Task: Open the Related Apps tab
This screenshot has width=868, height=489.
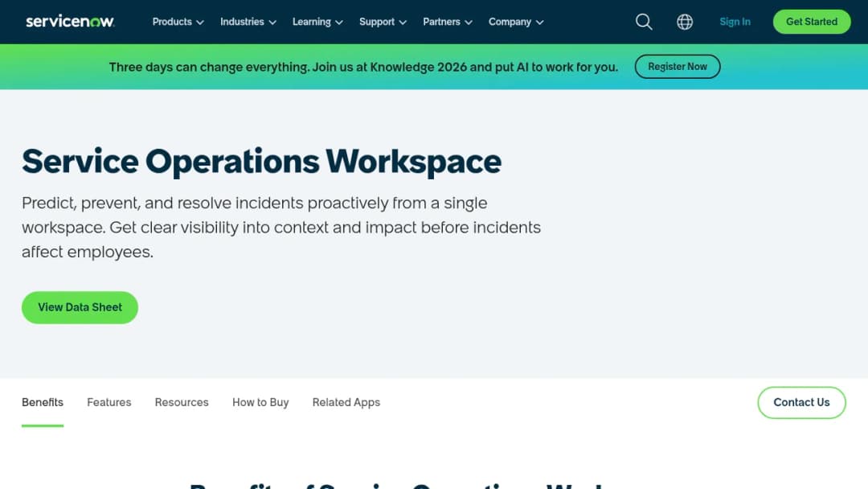Action: pos(346,403)
